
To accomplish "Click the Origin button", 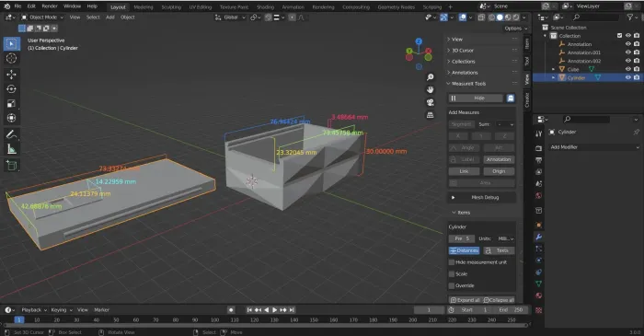I will coord(499,171).
